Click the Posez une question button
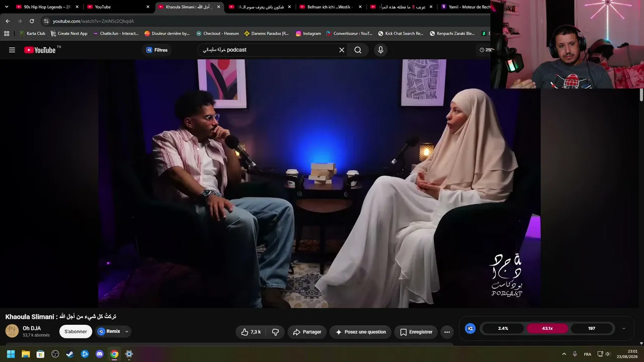Viewport: 644px width, 362px height. click(361, 332)
